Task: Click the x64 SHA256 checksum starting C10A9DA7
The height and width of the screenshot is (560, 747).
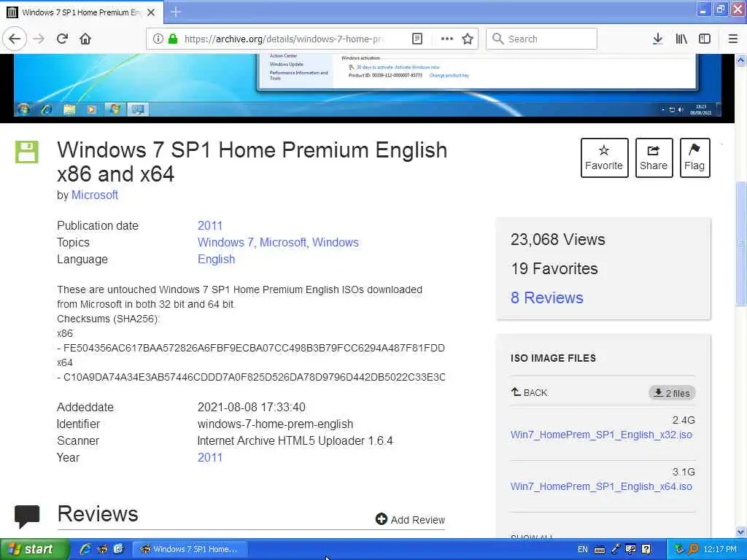Action: click(254, 377)
